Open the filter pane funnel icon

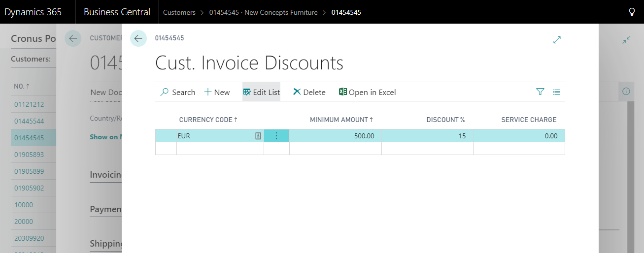540,92
